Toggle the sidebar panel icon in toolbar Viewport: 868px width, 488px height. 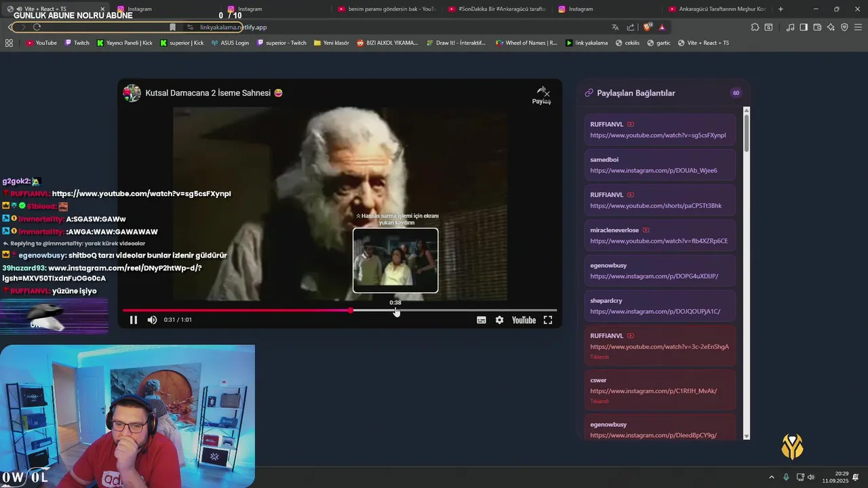click(804, 27)
